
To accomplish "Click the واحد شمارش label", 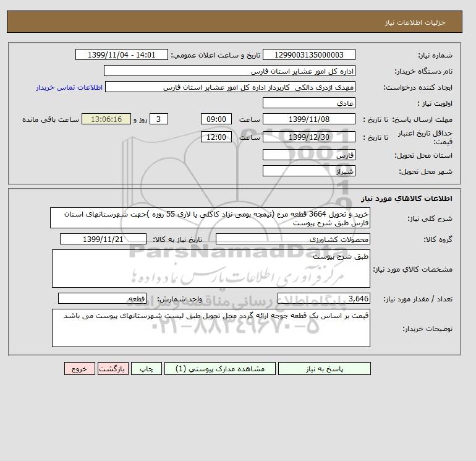I will (x=179, y=299).
